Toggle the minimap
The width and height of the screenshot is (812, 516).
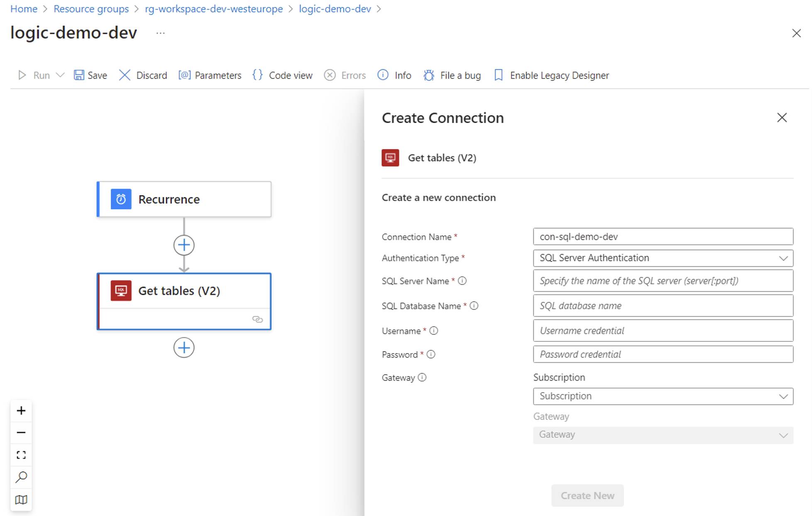coord(21,499)
